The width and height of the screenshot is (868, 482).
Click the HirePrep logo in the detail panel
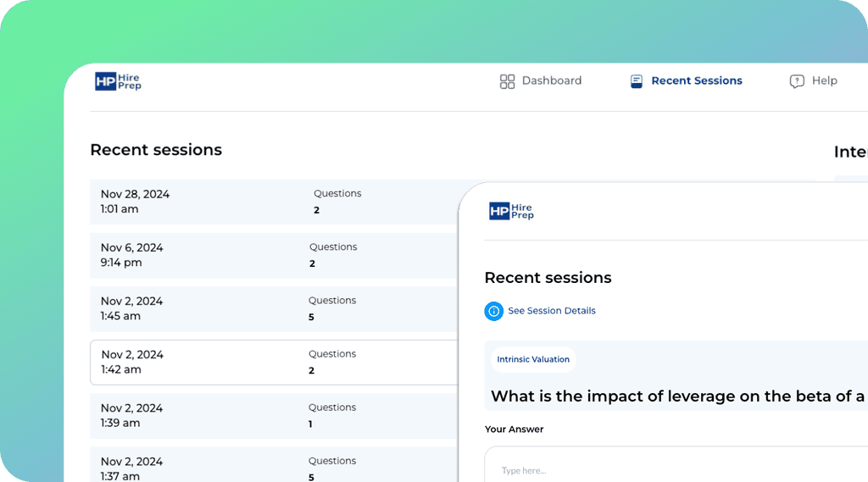[x=511, y=211]
